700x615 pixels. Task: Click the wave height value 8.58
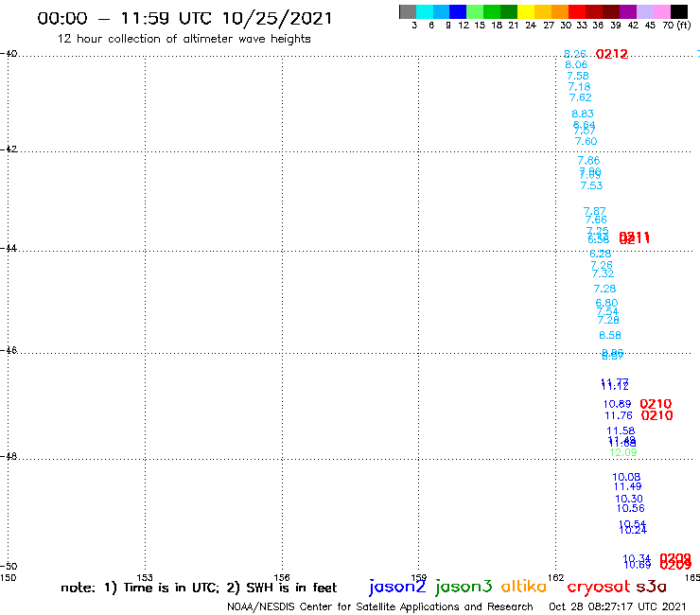click(610, 335)
